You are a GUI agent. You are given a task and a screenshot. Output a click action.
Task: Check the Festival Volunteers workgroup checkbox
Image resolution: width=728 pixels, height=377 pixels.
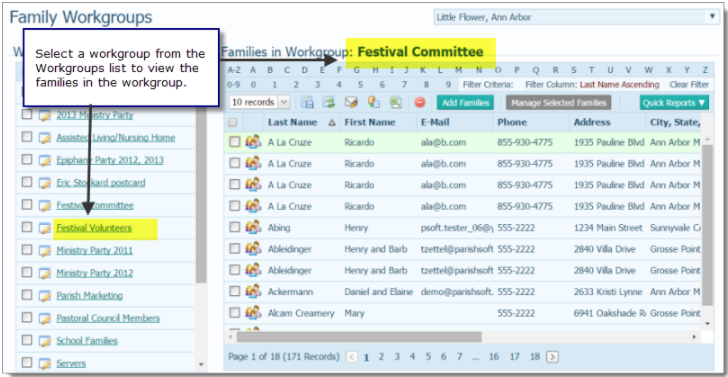27,227
